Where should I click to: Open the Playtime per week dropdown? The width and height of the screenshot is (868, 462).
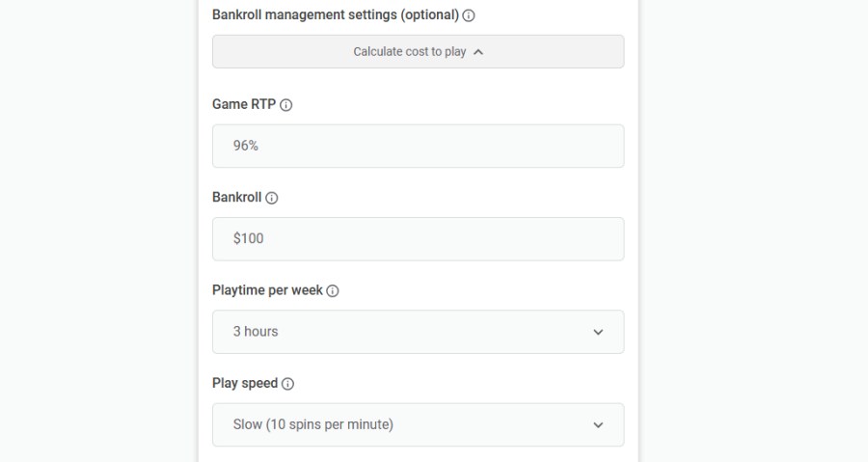pyautogui.click(x=418, y=332)
